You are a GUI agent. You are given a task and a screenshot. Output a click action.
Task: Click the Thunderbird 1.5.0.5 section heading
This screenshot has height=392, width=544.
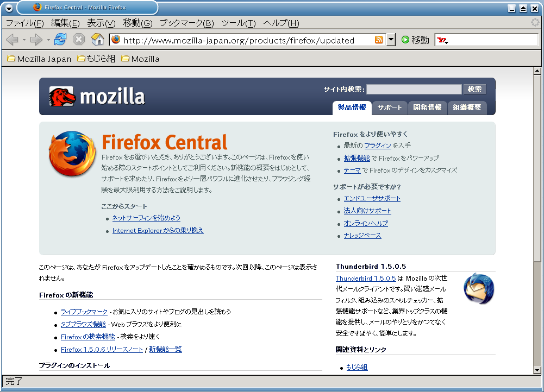click(x=371, y=266)
